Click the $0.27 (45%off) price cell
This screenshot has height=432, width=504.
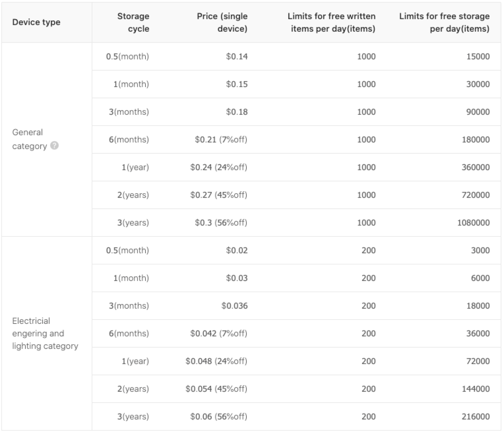point(219,195)
